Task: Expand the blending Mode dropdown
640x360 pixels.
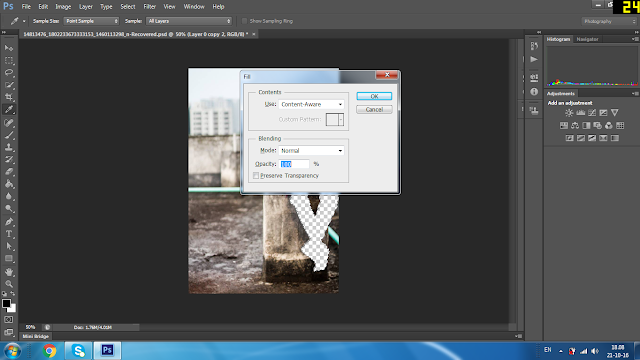Action: (x=311, y=151)
